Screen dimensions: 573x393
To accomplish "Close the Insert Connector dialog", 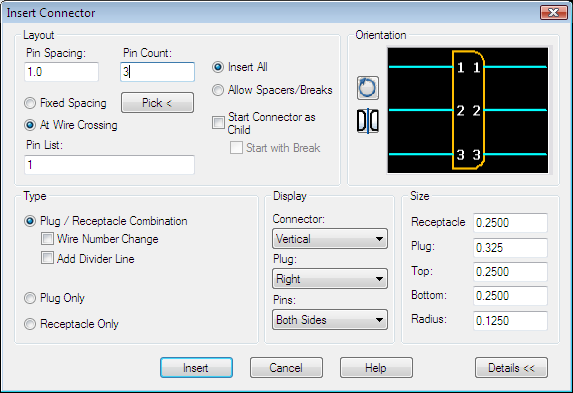I will pos(554,12).
